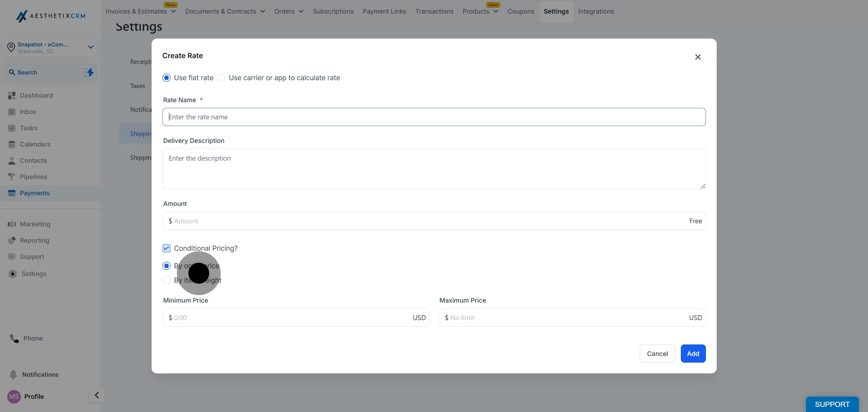Select the By item weight radio
The height and width of the screenshot is (412, 868).
pos(166,280)
